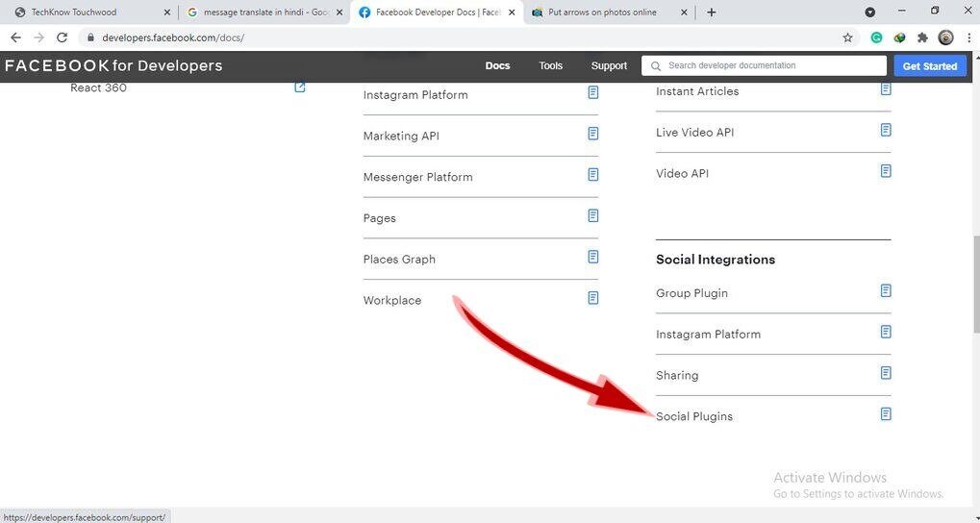Click document icon next to Video API
This screenshot has height=523, width=980.
click(886, 171)
